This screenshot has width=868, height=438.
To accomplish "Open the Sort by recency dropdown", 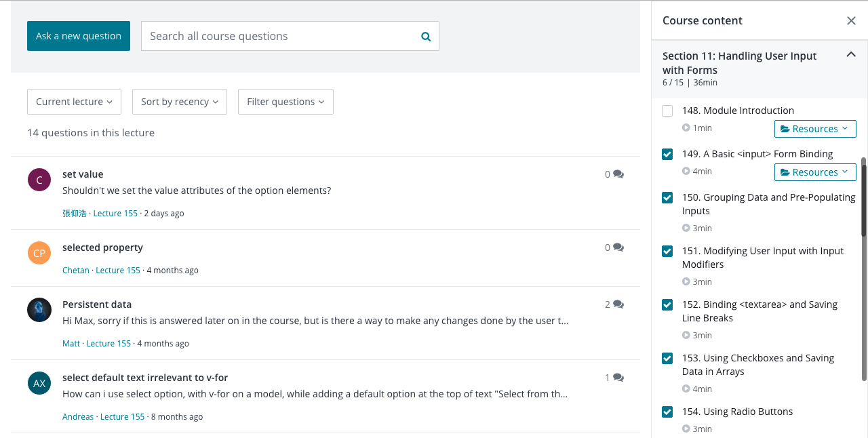I will click(180, 102).
